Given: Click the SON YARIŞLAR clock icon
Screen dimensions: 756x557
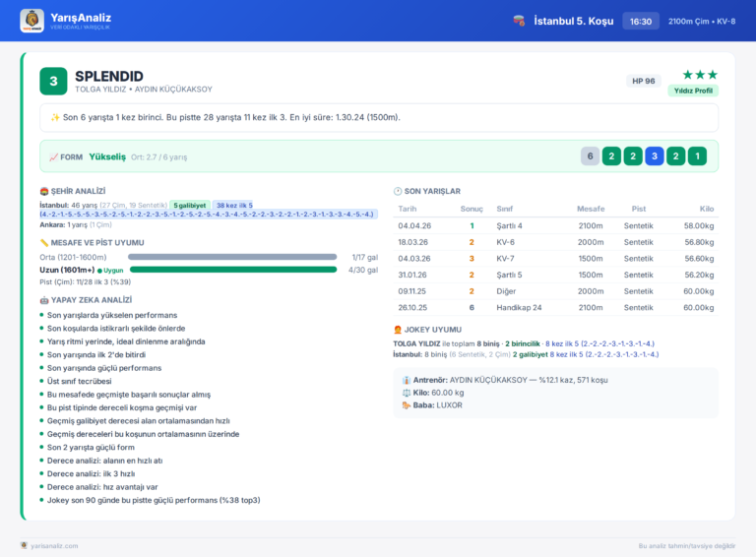Looking at the screenshot, I should coord(398,191).
